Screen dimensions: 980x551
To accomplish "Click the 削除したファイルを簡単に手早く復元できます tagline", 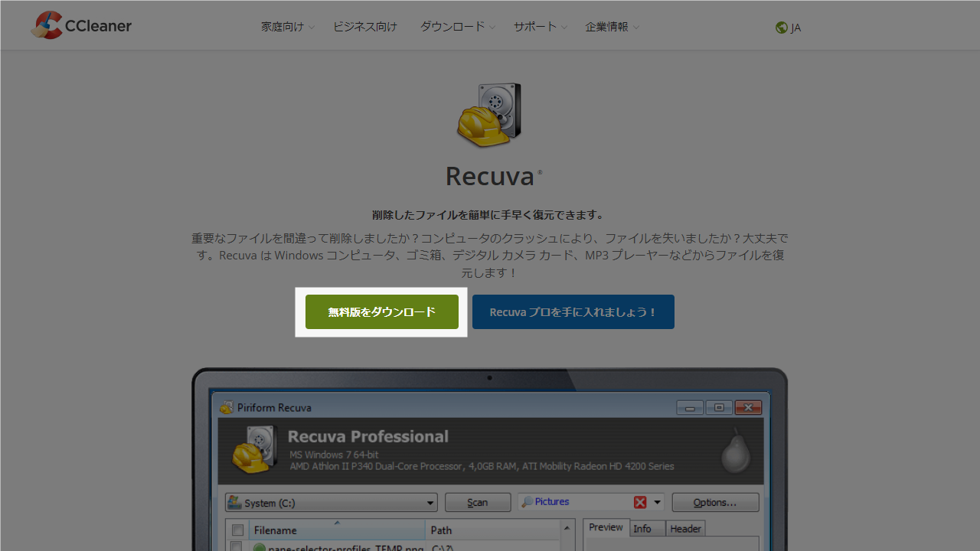I will tap(488, 215).
